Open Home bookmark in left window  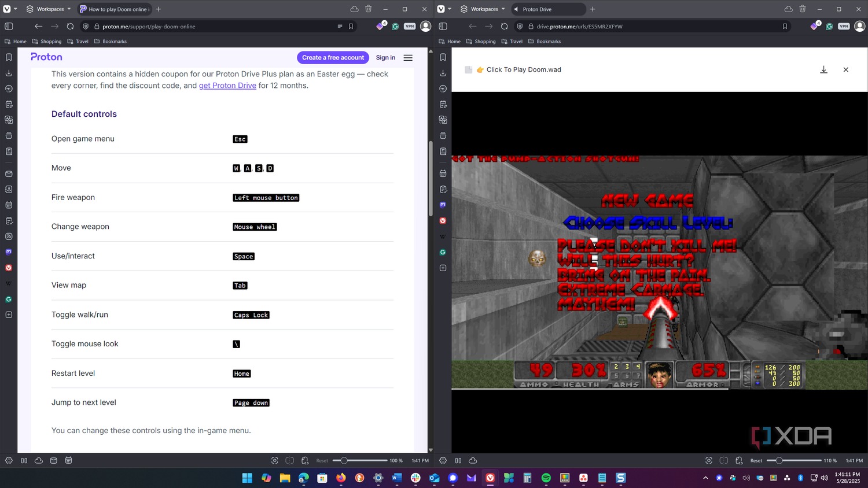click(x=16, y=41)
